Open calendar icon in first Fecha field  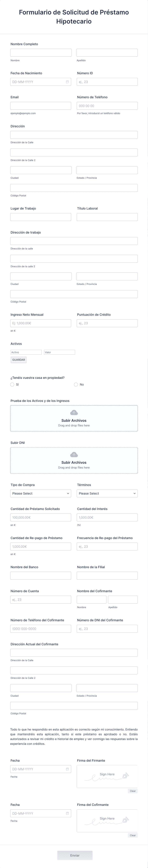[x=67, y=769]
